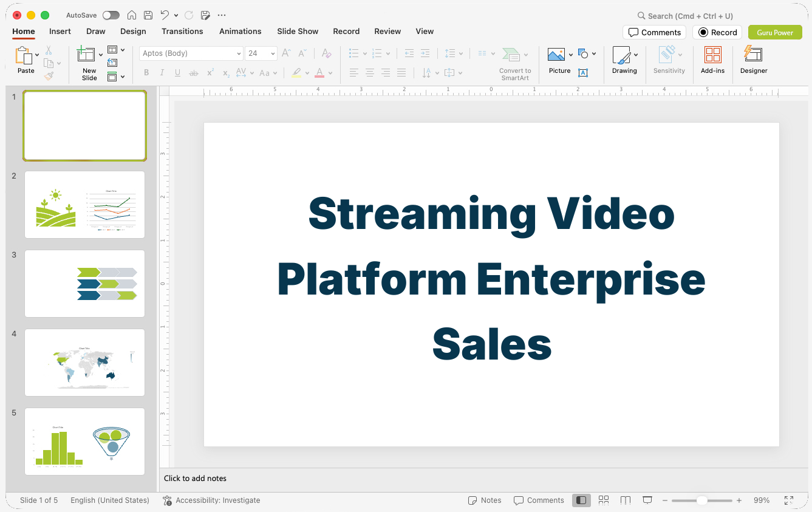The height and width of the screenshot is (512, 812).
Task: Clear all text formatting
Action: point(327,53)
